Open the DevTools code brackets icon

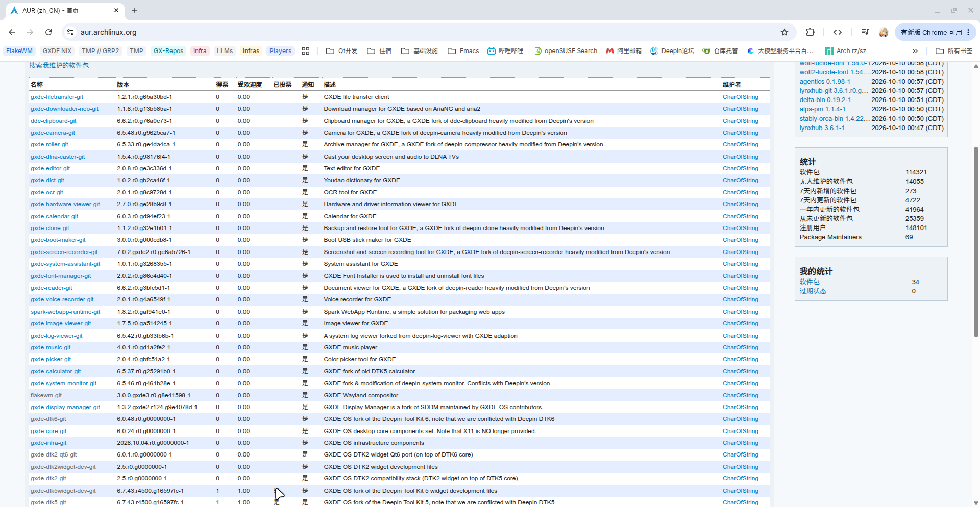pos(838,32)
